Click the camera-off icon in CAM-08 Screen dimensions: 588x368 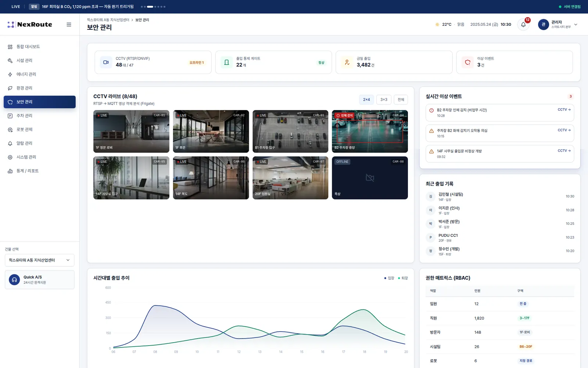pos(370,178)
